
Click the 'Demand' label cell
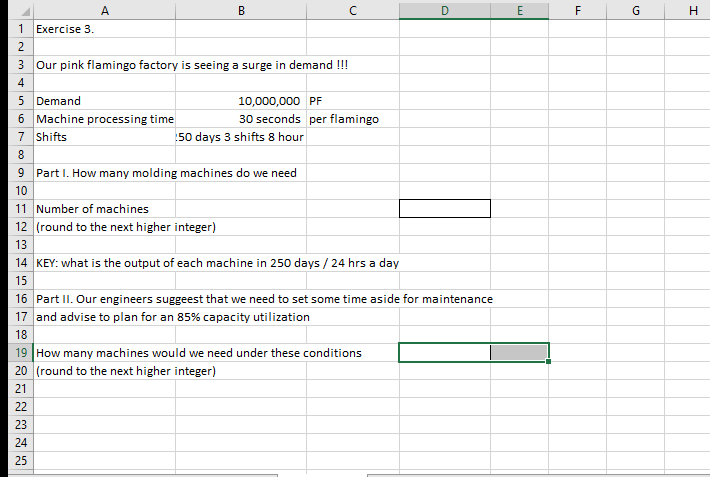tap(105, 101)
